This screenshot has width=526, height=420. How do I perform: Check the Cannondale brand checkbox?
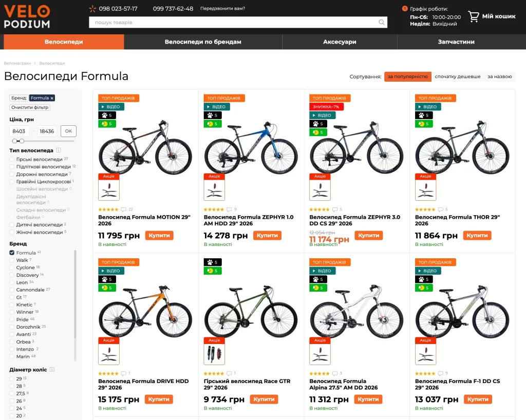pyautogui.click(x=12, y=290)
